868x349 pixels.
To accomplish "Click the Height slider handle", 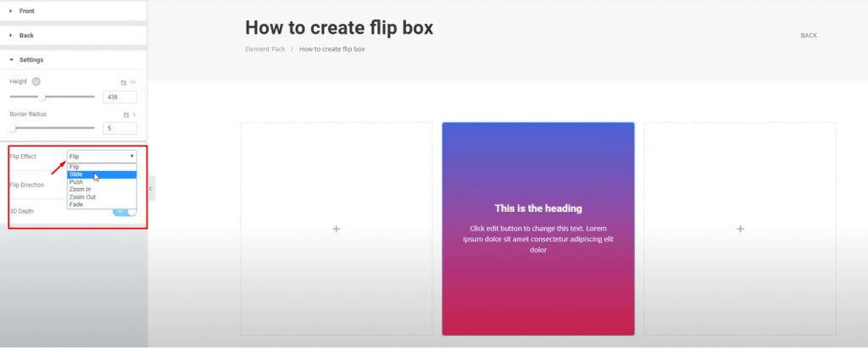I will coord(42,97).
